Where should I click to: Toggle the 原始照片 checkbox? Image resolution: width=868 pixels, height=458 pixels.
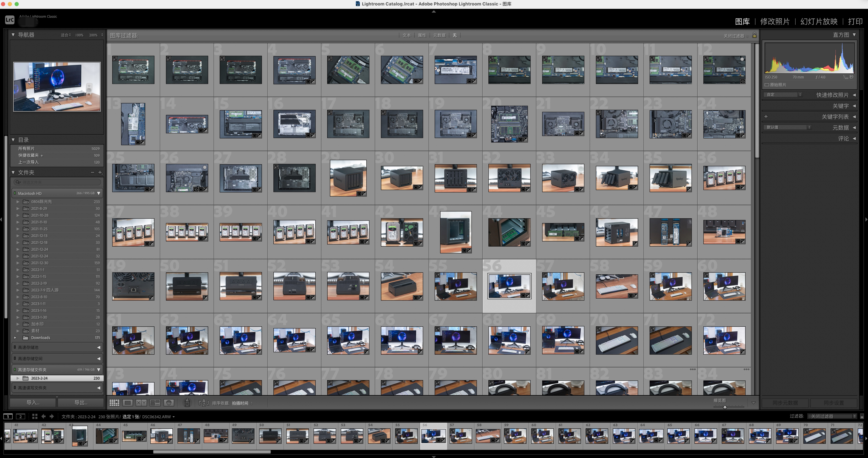tap(767, 85)
